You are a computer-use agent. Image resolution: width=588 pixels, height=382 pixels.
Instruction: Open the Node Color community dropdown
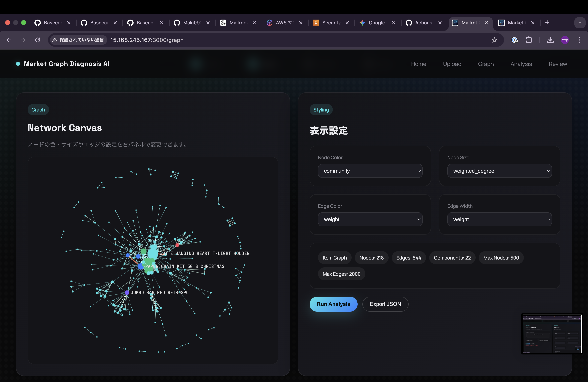370,171
